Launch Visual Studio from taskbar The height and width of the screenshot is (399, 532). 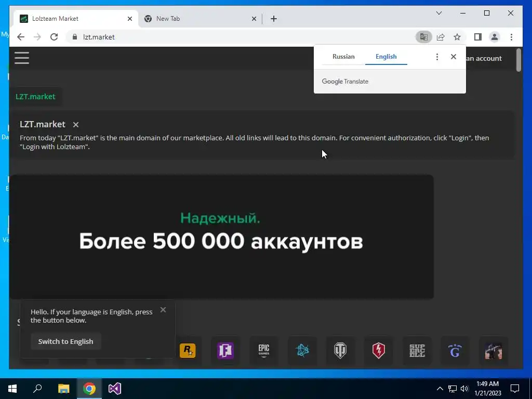coord(115,389)
